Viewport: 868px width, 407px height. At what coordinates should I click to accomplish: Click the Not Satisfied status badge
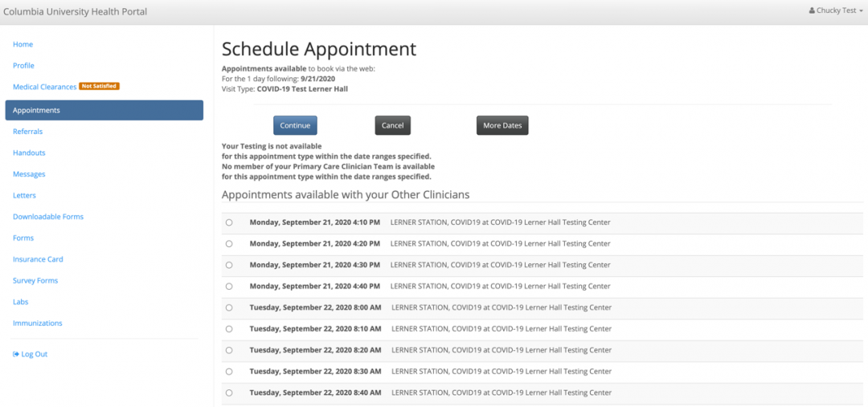pyautogui.click(x=100, y=87)
